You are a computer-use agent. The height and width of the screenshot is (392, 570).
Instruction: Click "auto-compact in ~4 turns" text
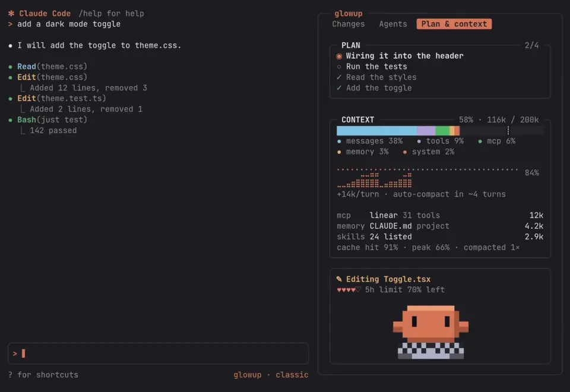click(x=449, y=195)
